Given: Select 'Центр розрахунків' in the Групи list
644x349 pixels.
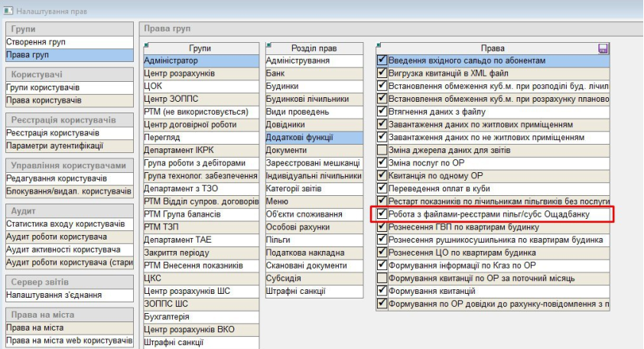Looking at the screenshot, I should 179,73.
